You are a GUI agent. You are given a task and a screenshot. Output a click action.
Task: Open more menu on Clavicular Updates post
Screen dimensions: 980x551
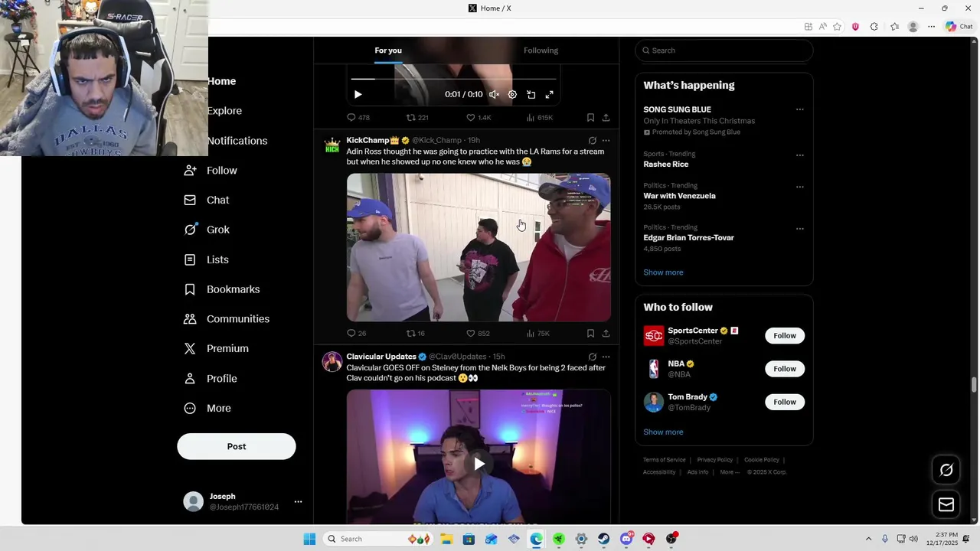pos(606,357)
